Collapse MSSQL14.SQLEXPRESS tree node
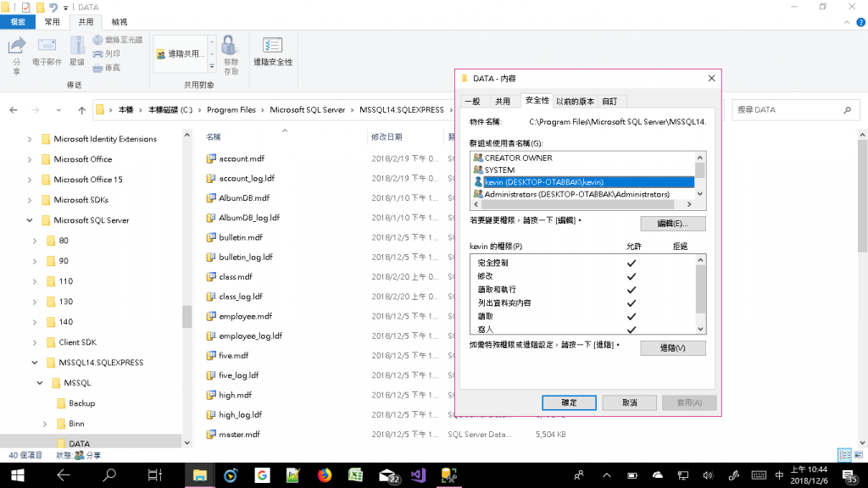The width and height of the screenshot is (868, 488). point(35,363)
